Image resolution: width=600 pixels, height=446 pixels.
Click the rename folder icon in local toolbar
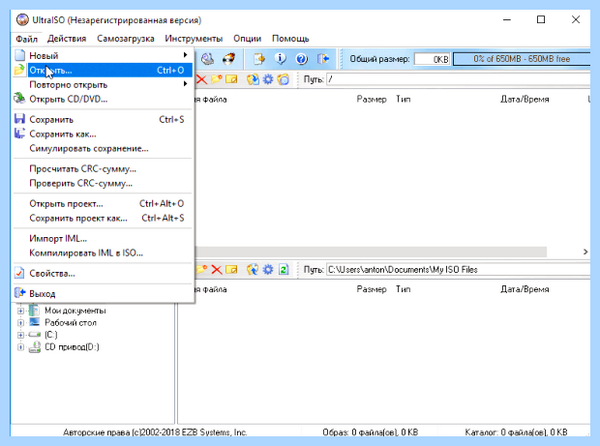click(x=232, y=269)
